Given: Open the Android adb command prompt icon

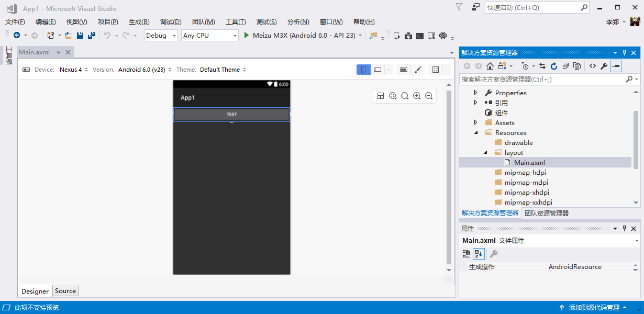Looking at the screenshot, I should tap(420, 36).
